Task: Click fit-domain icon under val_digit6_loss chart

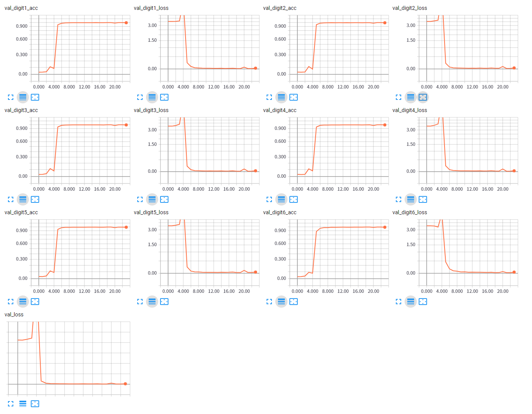Action: tap(423, 302)
